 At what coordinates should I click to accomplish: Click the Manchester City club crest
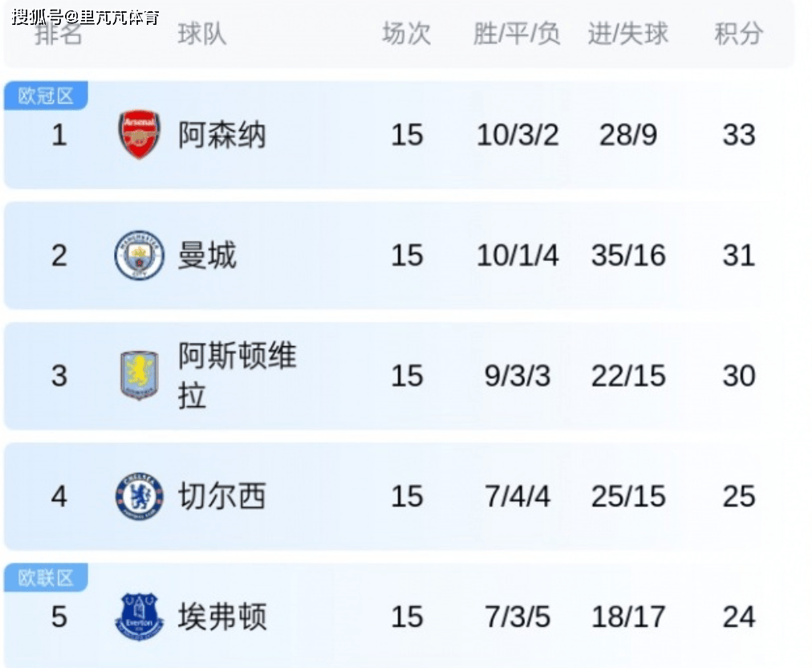point(139,255)
